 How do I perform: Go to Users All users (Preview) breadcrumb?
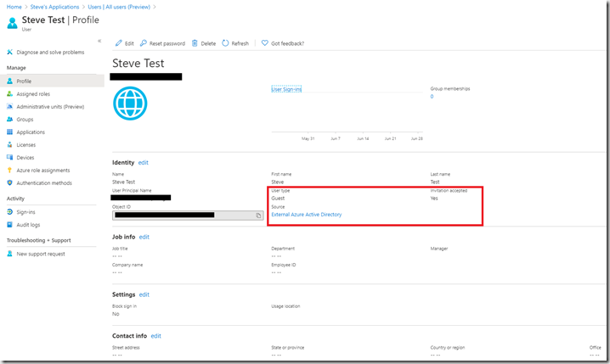(119, 7)
